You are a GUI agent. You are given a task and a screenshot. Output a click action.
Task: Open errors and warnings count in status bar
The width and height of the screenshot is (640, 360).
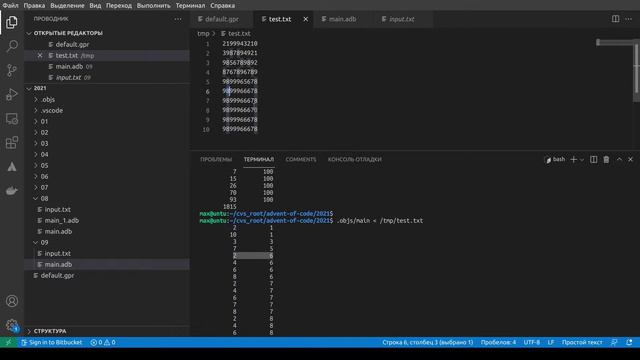point(103,342)
